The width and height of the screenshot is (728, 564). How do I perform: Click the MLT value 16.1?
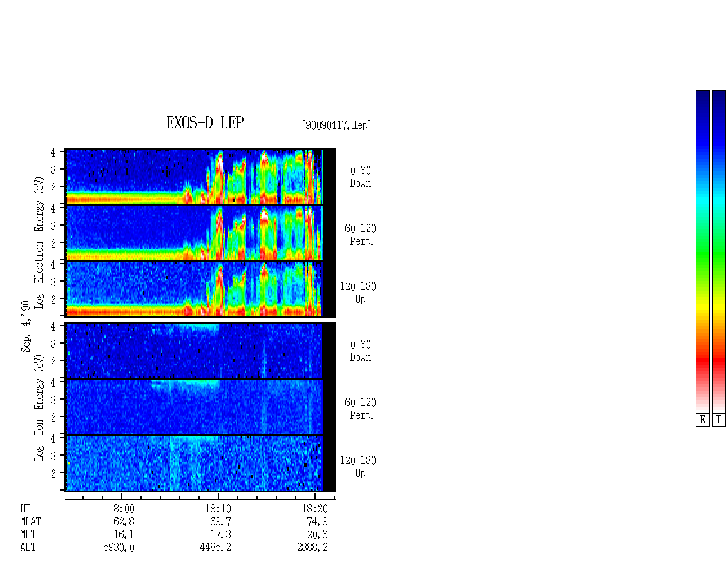point(124,535)
